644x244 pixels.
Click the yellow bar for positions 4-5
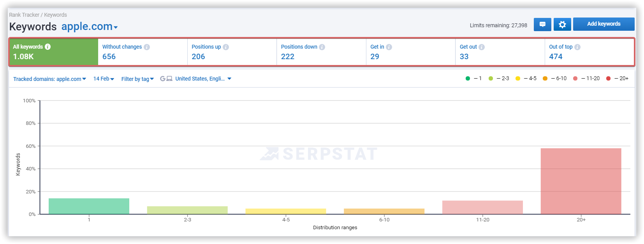click(286, 211)
